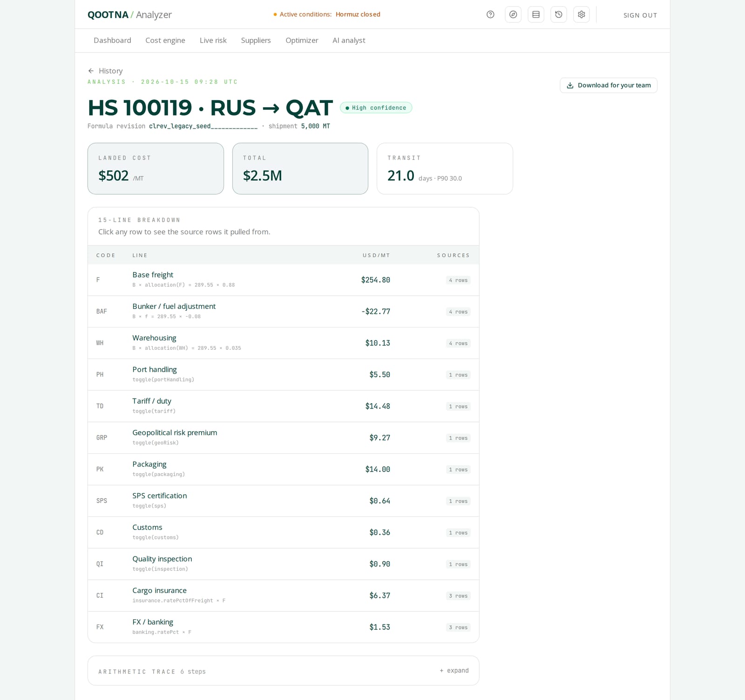The height and width of the screenshot is (700, 745).
Task: Switch to the Optimizer tab
Action: click(x=302, y=41)
